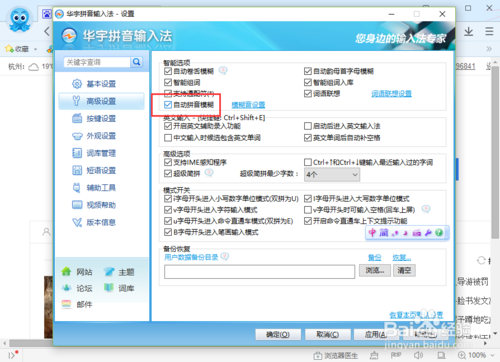
Task: Open the 主题 theme shortcut
Action: 119,272
